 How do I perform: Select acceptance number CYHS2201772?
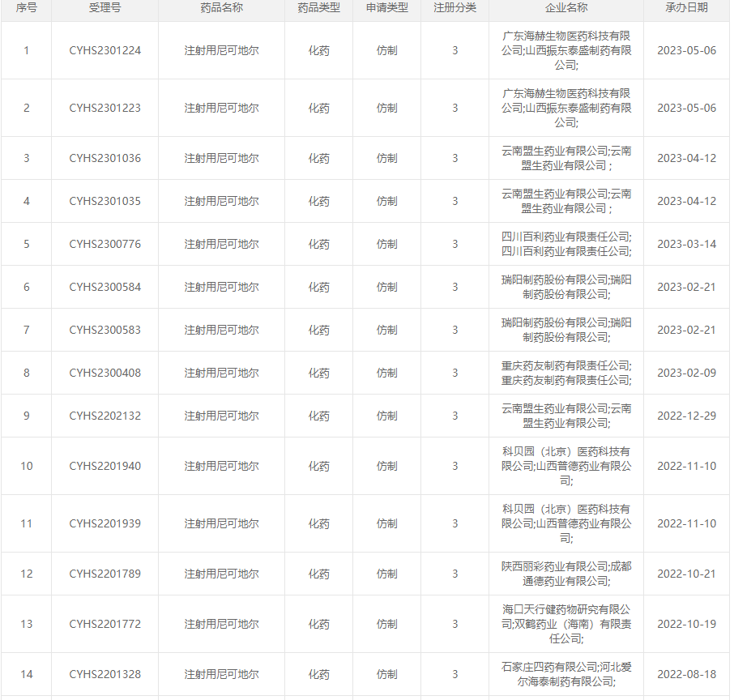[105, 624]
